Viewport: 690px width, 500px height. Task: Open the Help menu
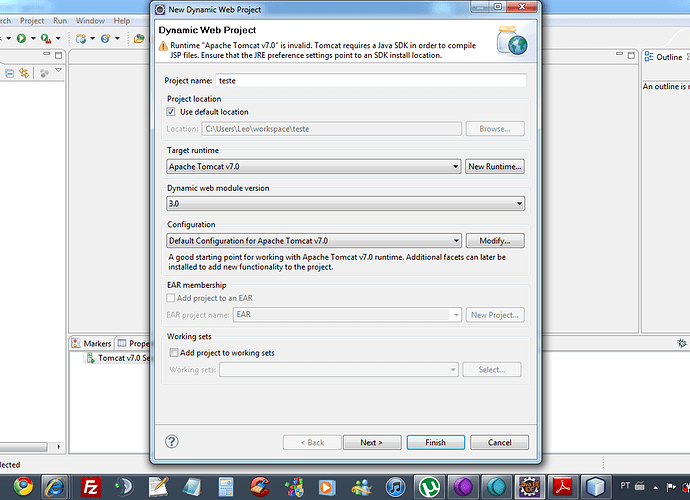pos(122,21)
